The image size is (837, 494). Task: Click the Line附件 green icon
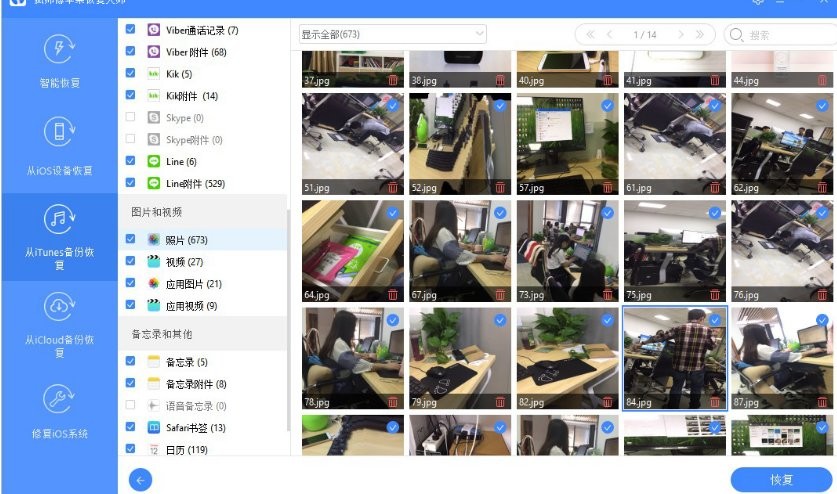[154, 183]
